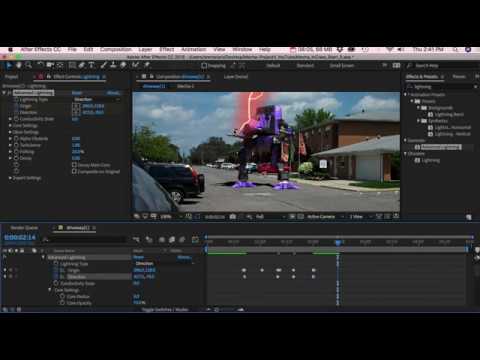Toggle the Lightning Type stopwatch in Effect Controls
The image size is (480, 360).
(x=16, y=99)
